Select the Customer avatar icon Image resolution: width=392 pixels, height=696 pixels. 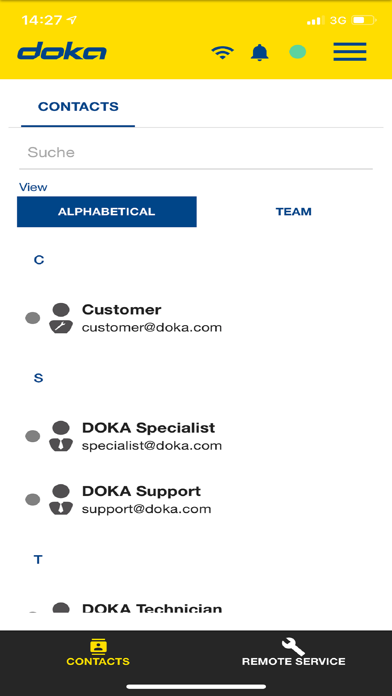[61, 318]
